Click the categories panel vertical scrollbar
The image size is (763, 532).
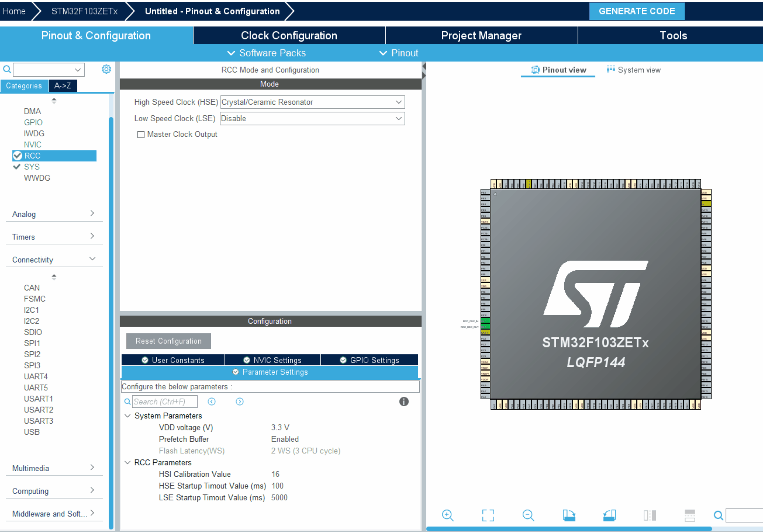[x=111, y=323]
